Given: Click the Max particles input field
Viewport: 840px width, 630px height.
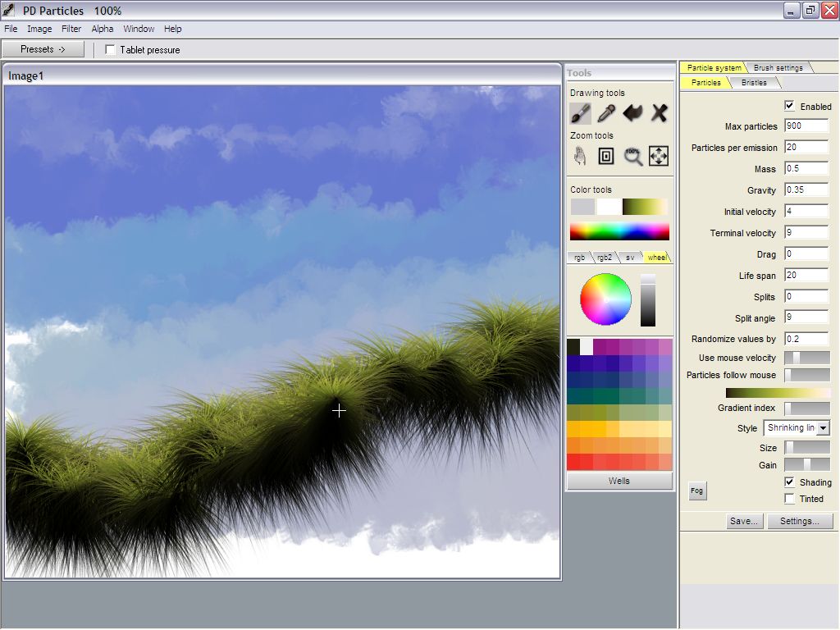Looking at the screenshot, I should 806,126.
